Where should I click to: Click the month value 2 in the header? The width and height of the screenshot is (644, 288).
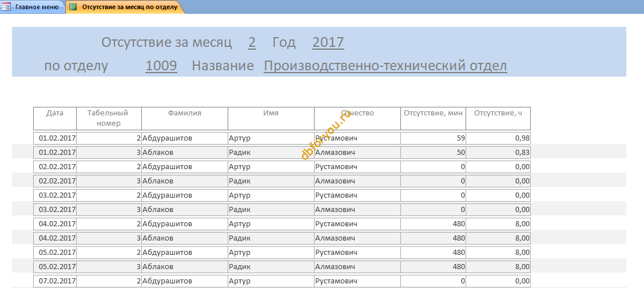tap(252, 42)
